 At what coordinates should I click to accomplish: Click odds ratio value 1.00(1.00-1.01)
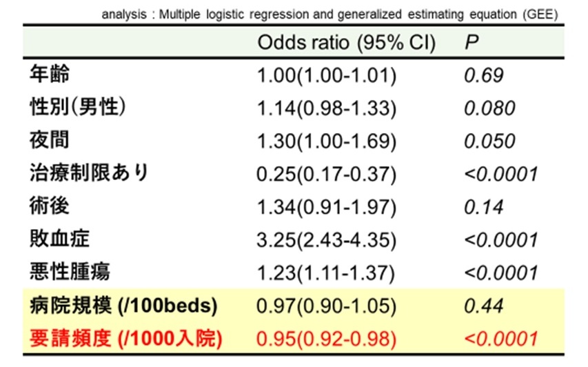pyautogui.click(x=326, y=75)
